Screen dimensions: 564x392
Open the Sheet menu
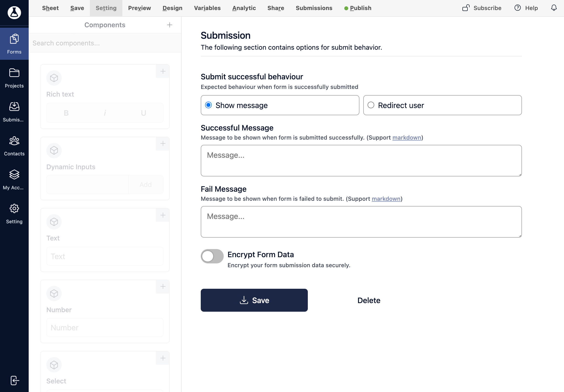pos(50,8)
